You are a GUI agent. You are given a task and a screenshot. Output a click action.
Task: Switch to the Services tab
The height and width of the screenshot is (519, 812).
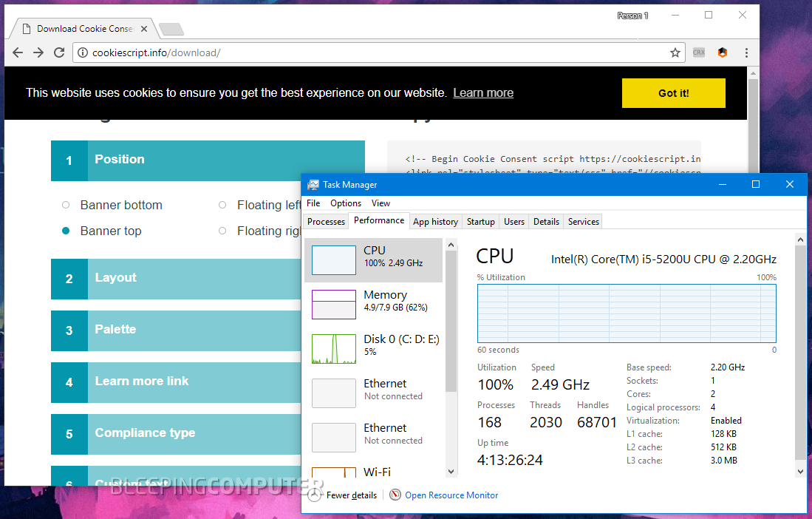pos(583,222)
